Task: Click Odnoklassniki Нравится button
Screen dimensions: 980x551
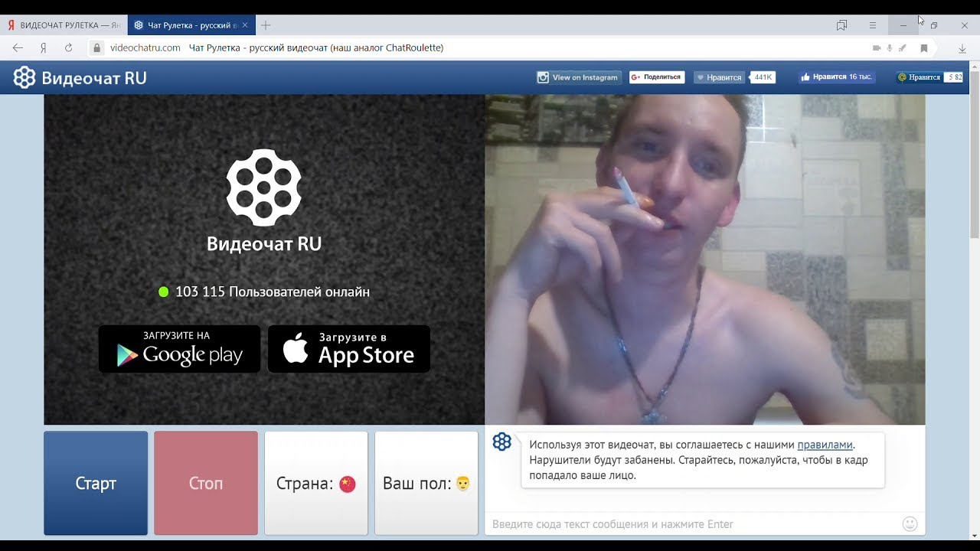Action: (929, 77)
